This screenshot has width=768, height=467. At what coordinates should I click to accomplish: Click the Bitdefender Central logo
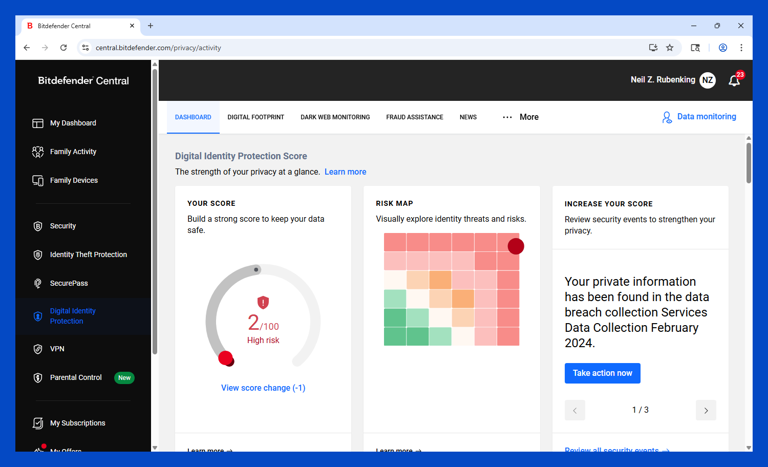83,81
